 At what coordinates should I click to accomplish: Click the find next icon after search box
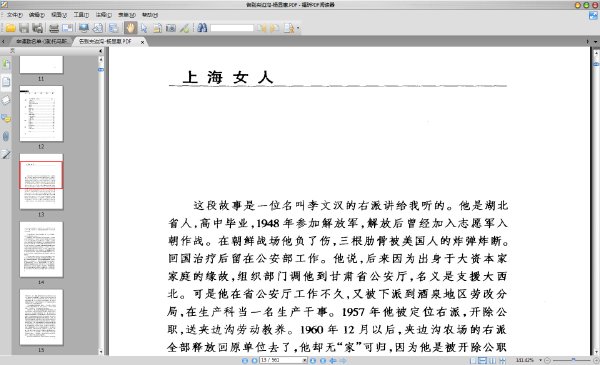coord(274,28)
